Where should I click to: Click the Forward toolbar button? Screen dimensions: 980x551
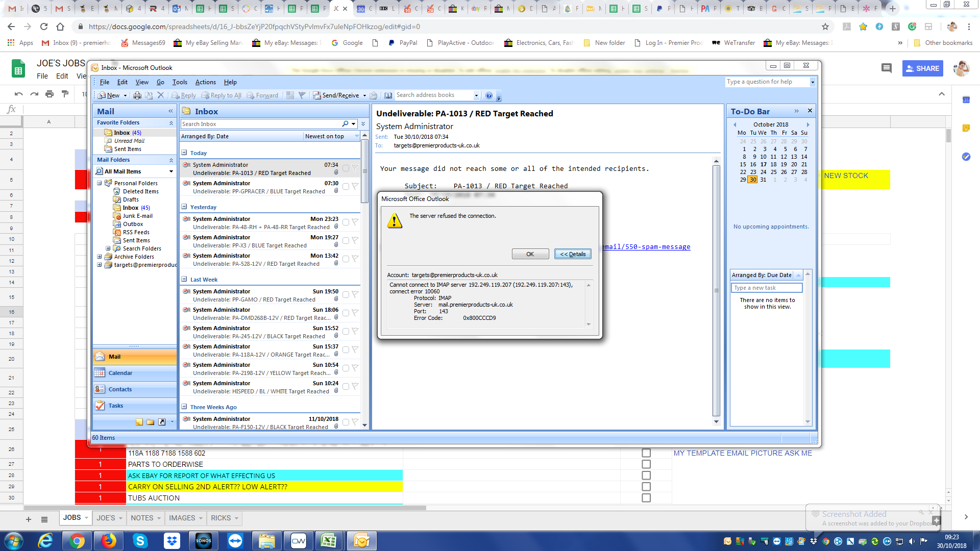[262, 95]
